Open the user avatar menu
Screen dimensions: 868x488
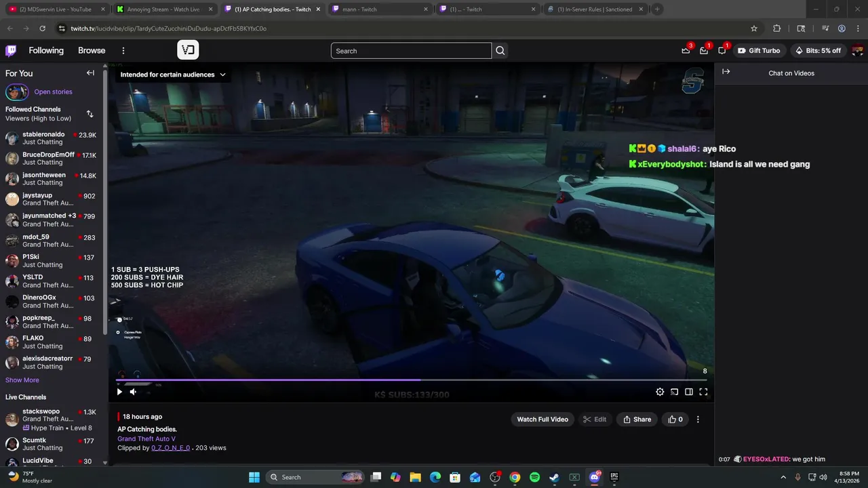[x=857, y=51]
